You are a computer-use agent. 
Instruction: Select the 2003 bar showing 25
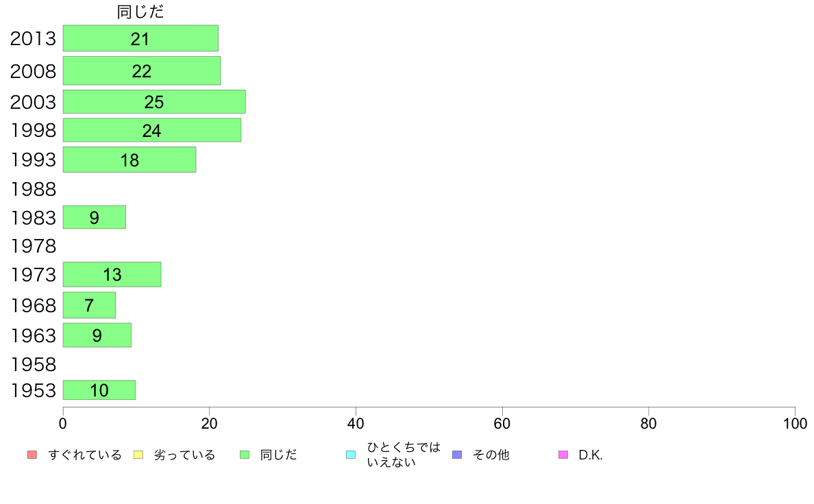click(x=154, y=102)
